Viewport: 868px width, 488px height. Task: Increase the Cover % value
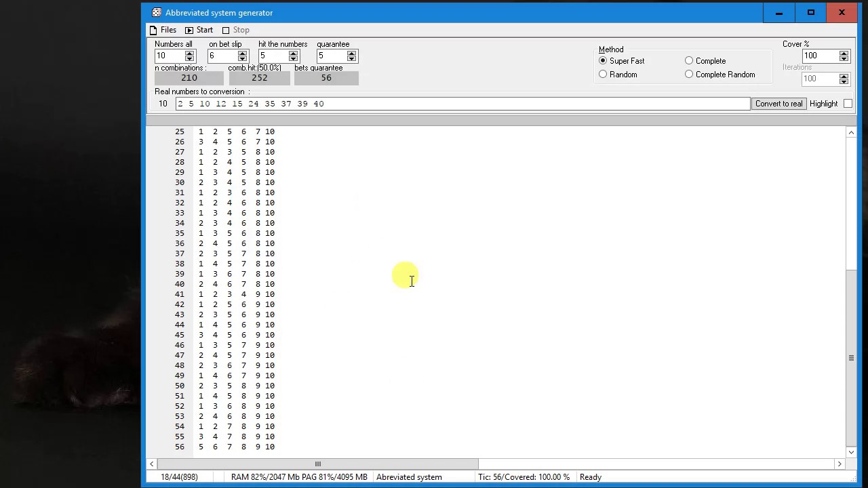click(x=844, y=53)
